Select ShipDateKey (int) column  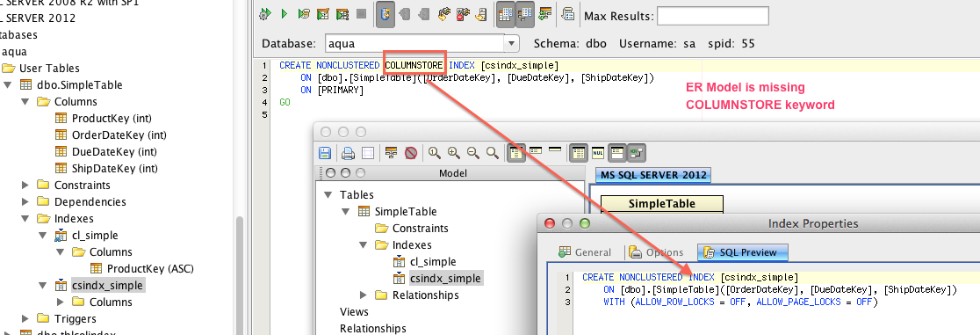click(114, 169)
